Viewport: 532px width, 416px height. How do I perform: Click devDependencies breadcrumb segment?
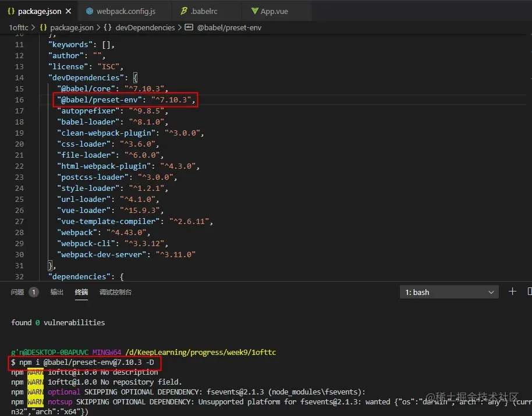145,27
